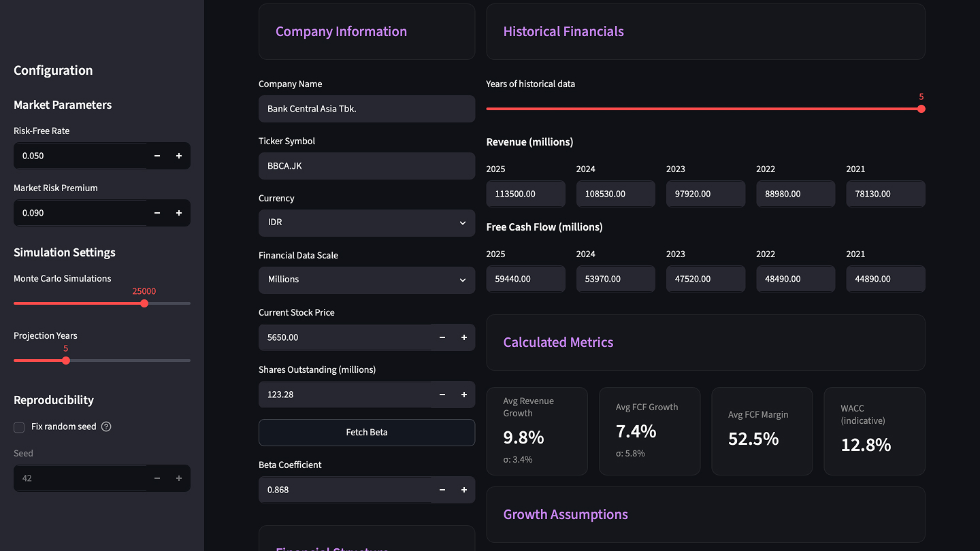Click the disabled Seed input field showing 42
This screenshot has width=980, height=551.
[x=80, y=478]
